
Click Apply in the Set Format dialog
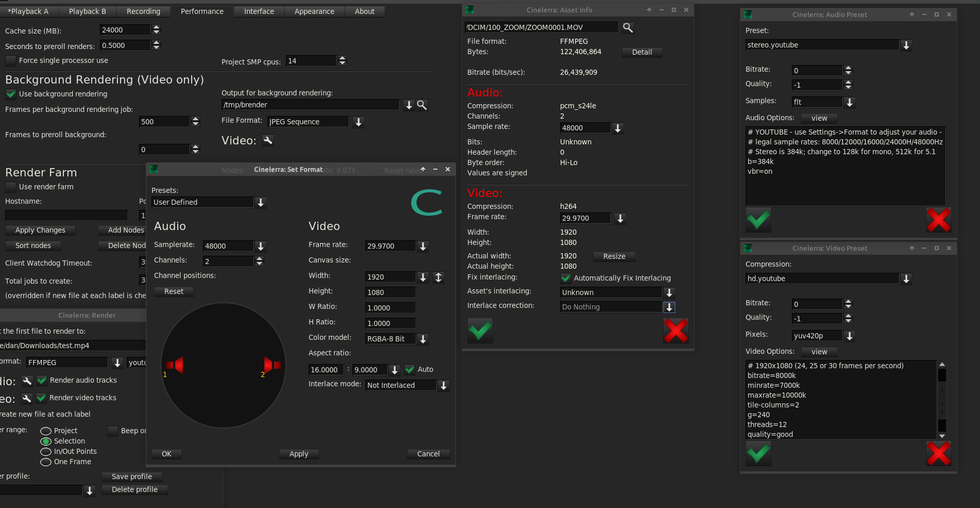(299, 454)
